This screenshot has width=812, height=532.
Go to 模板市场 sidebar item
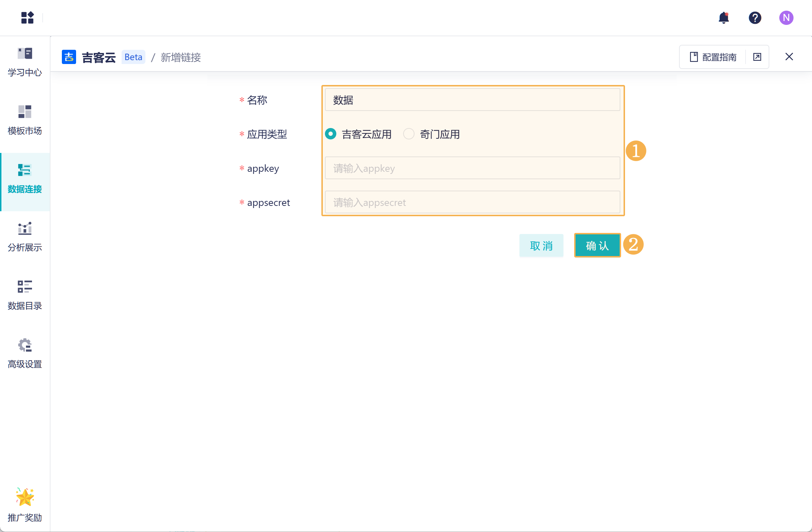[x=25, y=120]
